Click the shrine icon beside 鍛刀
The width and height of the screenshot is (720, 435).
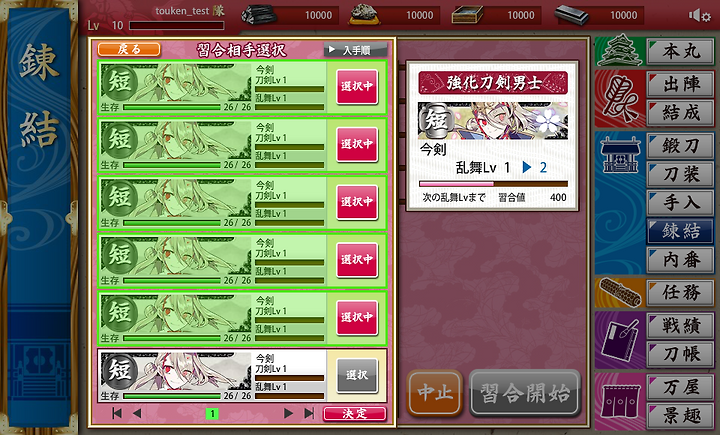click(x=620, y=155)
